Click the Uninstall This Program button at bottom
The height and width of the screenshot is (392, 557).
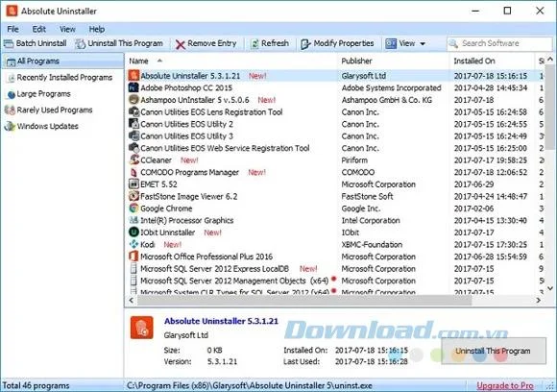tap(494, 351)
